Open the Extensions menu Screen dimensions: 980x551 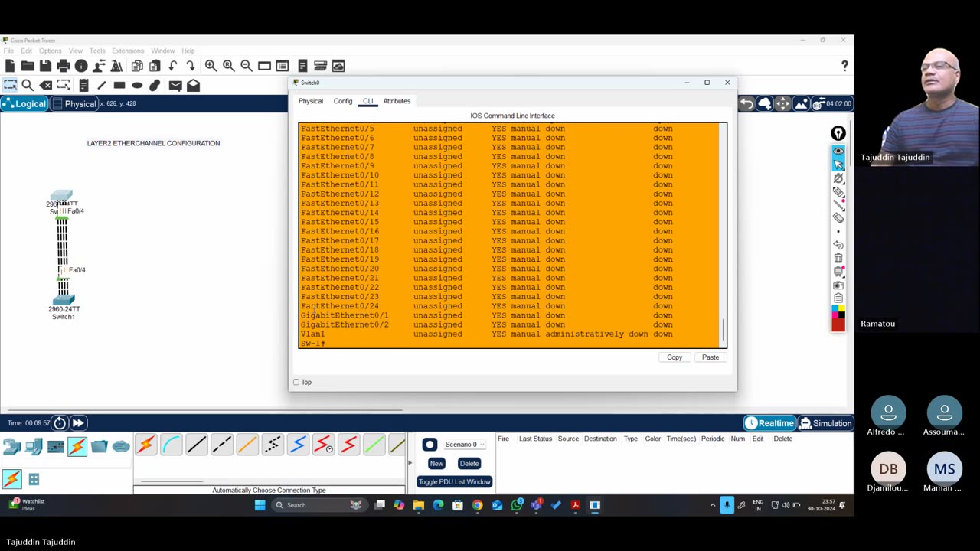click(x=128, y=51)
